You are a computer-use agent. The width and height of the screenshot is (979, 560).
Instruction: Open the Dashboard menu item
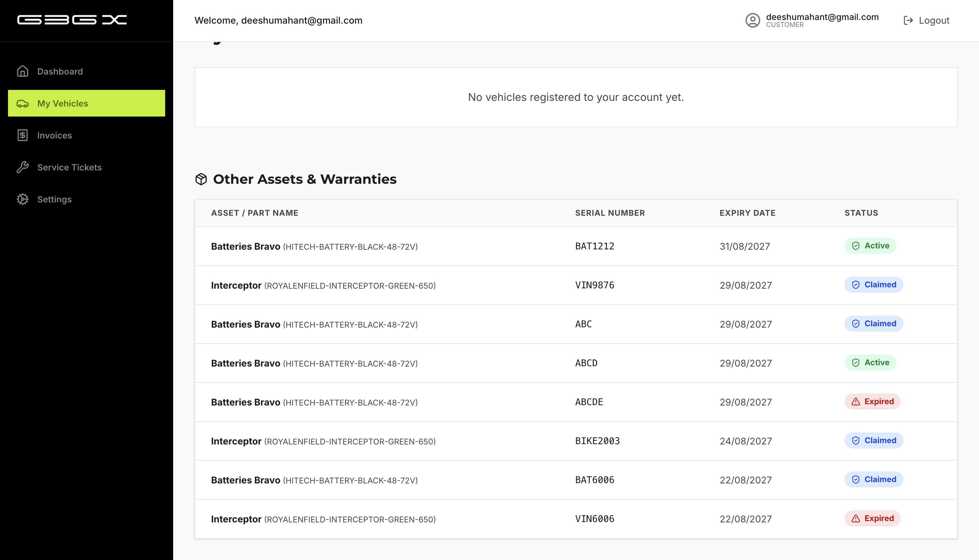[x=87, y=71]
